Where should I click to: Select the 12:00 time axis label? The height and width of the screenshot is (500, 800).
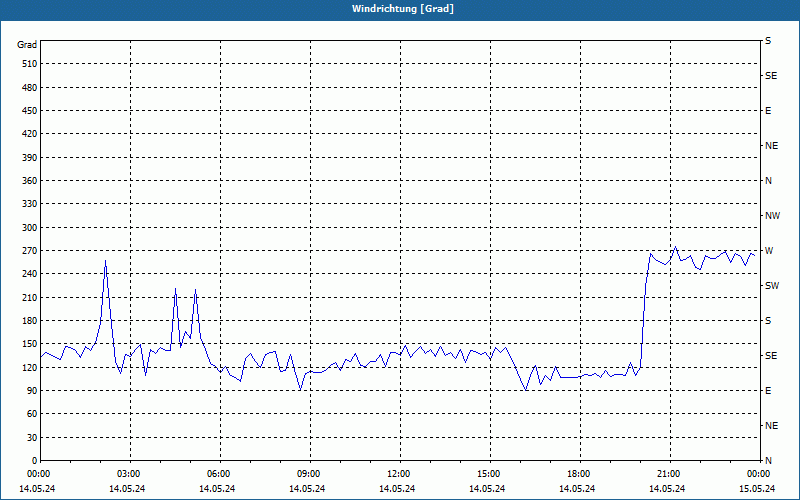point(398,474)
